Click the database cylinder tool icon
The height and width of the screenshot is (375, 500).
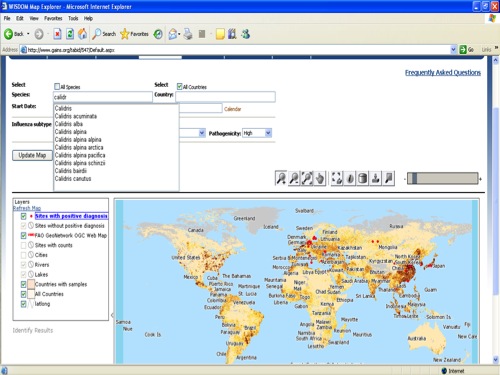tap(363, 178)
